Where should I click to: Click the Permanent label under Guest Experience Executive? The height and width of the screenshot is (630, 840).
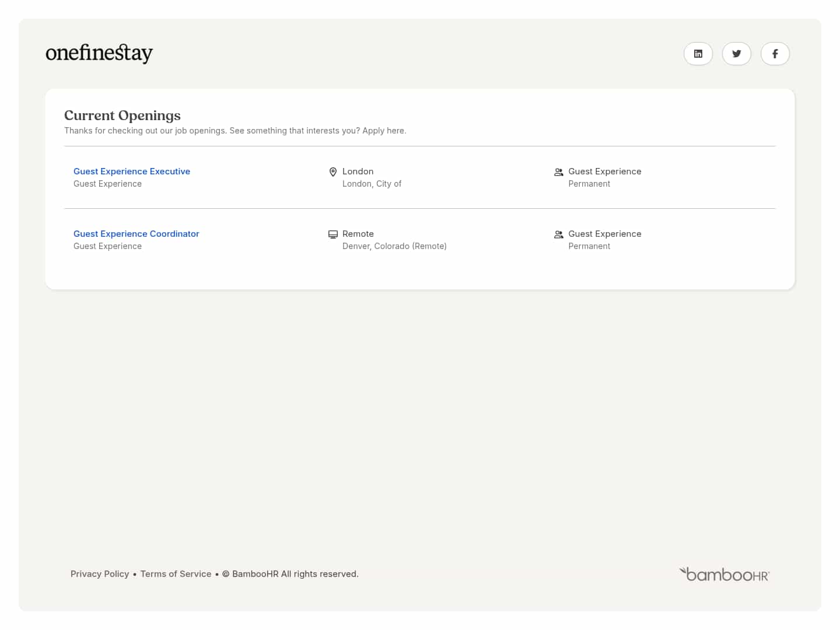point(589,183)
